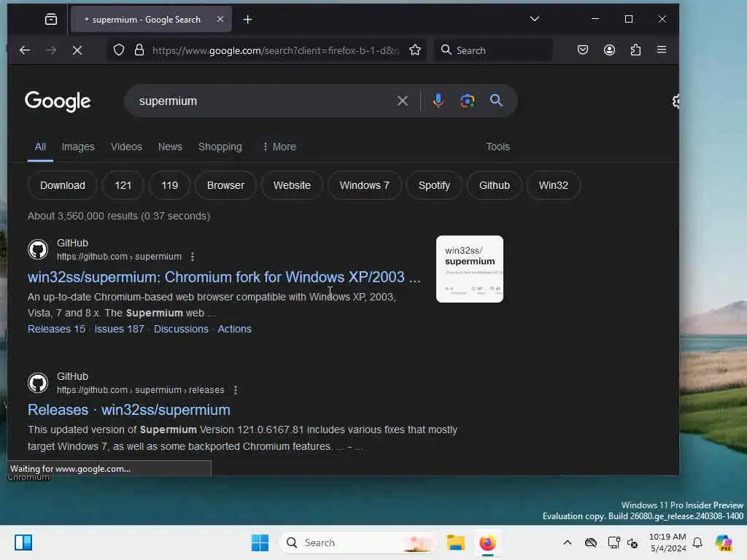Open Firefox account icon
747x560 pixels.
pyautogui.click(x=609, y=50)
